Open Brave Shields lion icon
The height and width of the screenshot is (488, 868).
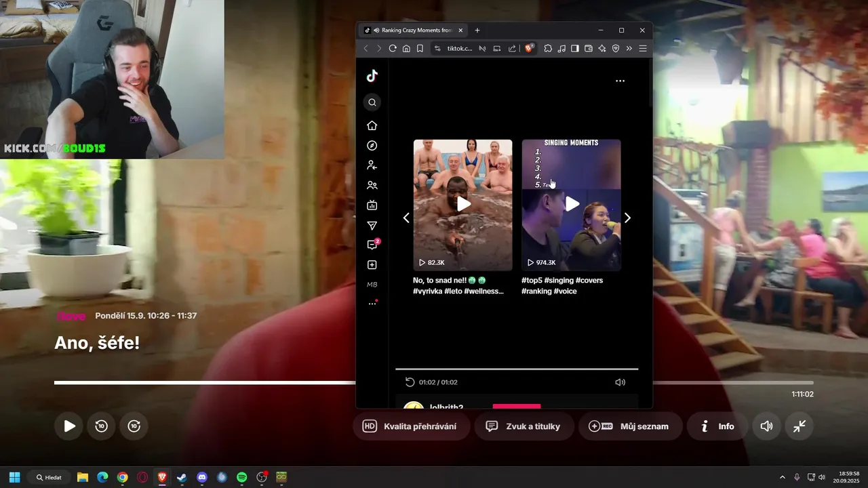click(530, 48)
